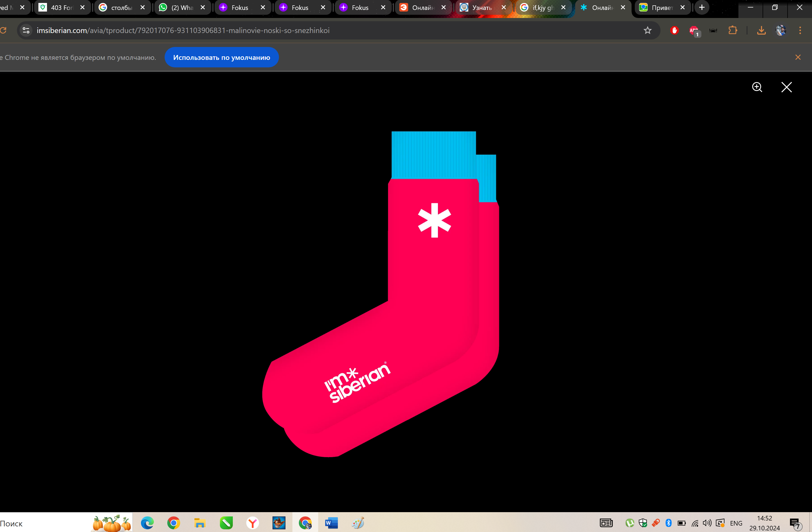Click the sock product image

380,294
